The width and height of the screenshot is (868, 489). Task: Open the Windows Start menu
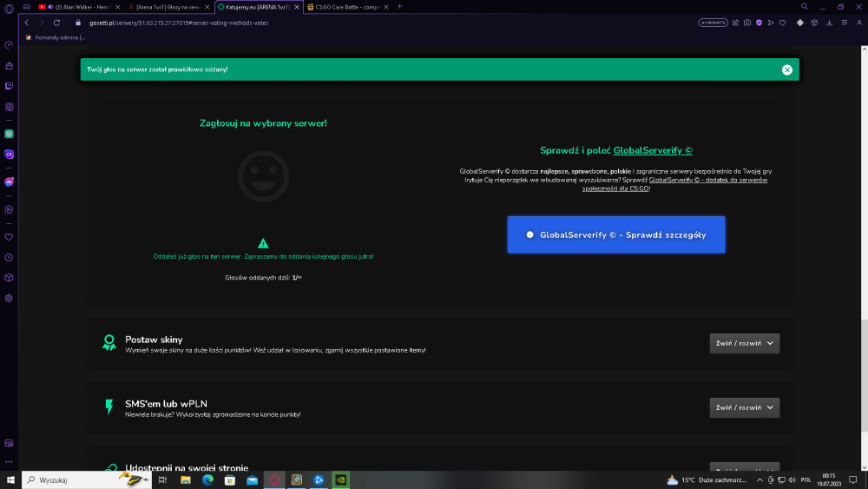(x=10, y=479)
